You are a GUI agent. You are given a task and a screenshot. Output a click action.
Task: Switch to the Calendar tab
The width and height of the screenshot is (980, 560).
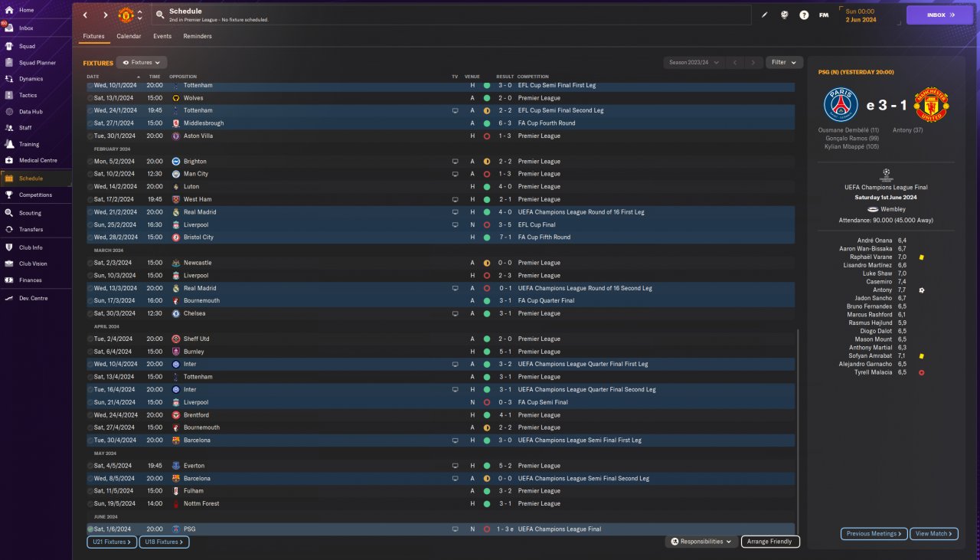point(129,36)
